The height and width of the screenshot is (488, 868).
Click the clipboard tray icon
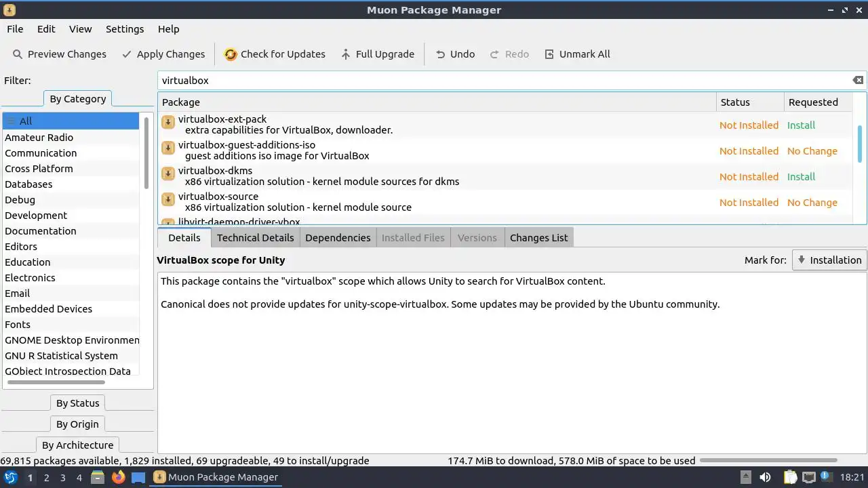(x=790, y=477)
